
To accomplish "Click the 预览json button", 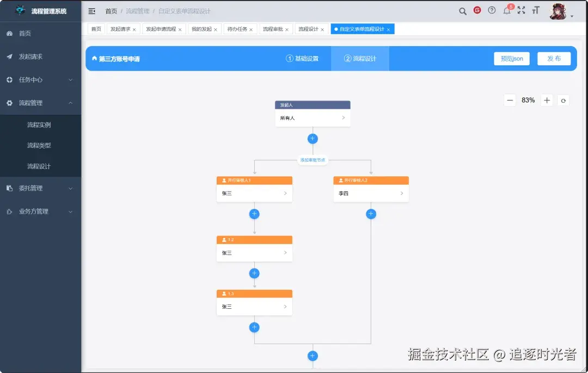I will 511,58.
